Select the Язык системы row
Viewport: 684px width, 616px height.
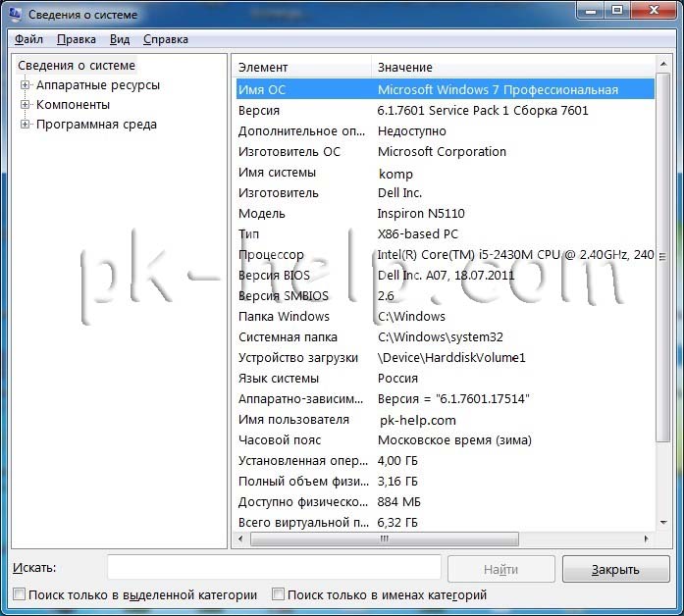(x=445, y=378)
